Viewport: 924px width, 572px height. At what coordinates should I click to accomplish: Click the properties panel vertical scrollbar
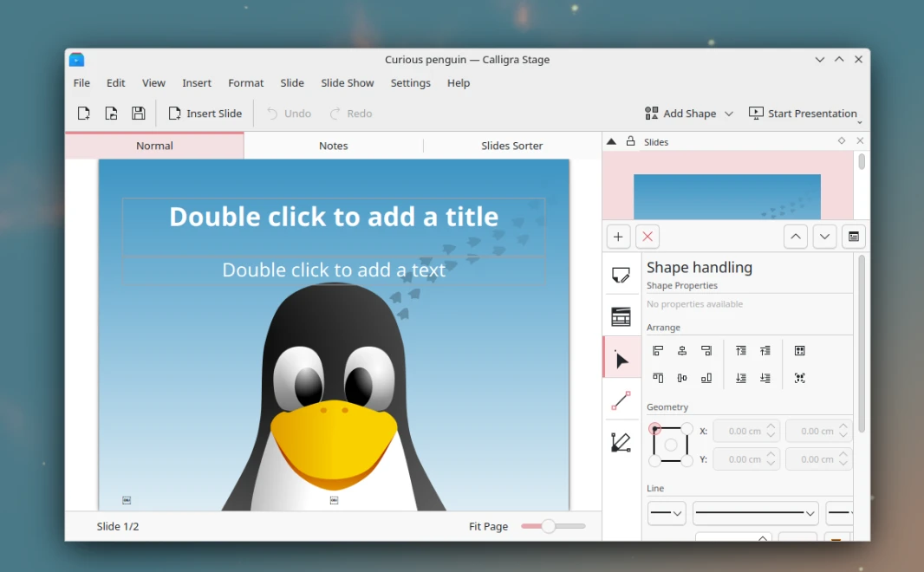click(x=862, y=345)
